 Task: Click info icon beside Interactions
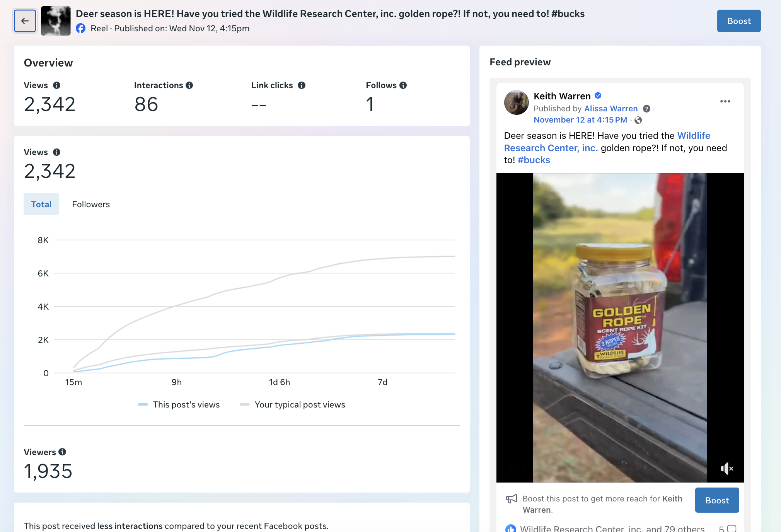[189, 85]
